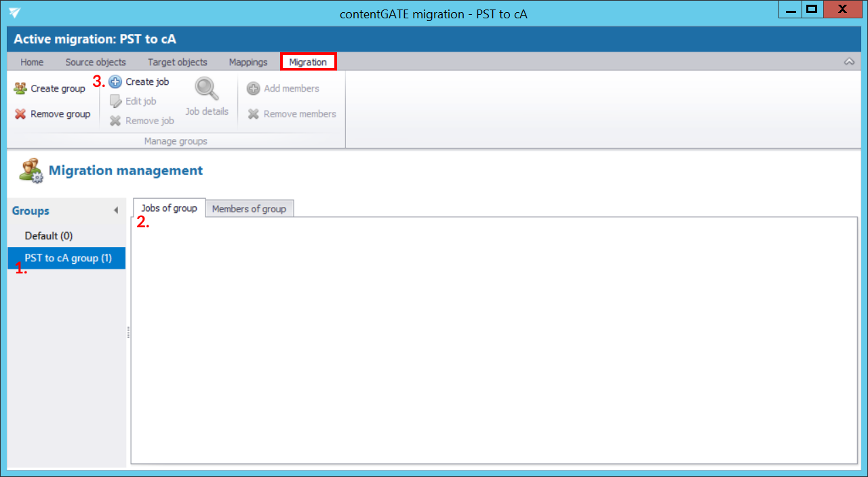868x477 pixels.
Task: Click the contentGATE logo in the title bar
Action: tap(14, 12)
